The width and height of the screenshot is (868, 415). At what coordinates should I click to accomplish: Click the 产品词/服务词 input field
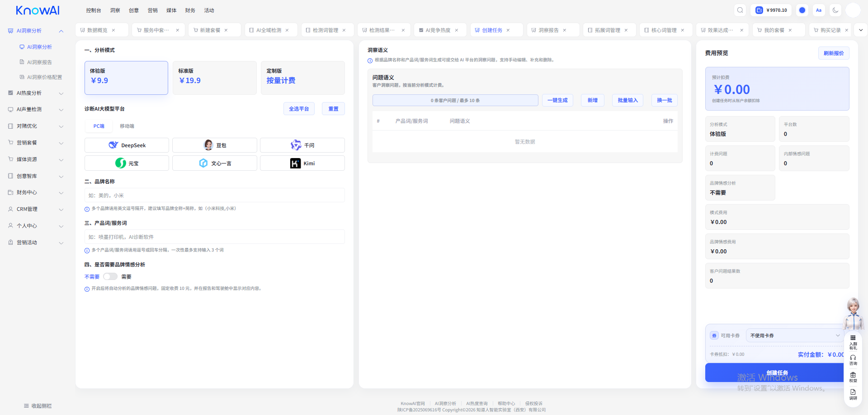(x=214, y=237)
